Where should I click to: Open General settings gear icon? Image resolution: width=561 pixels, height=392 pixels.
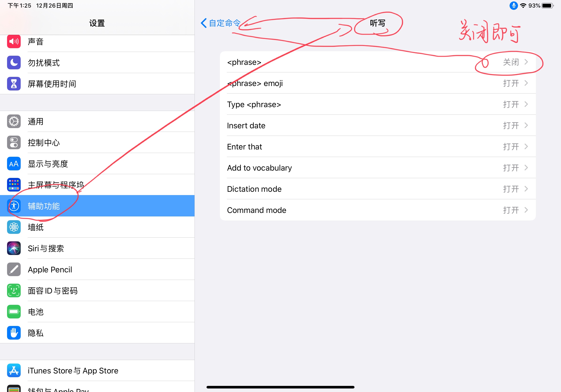coord(14,122)
